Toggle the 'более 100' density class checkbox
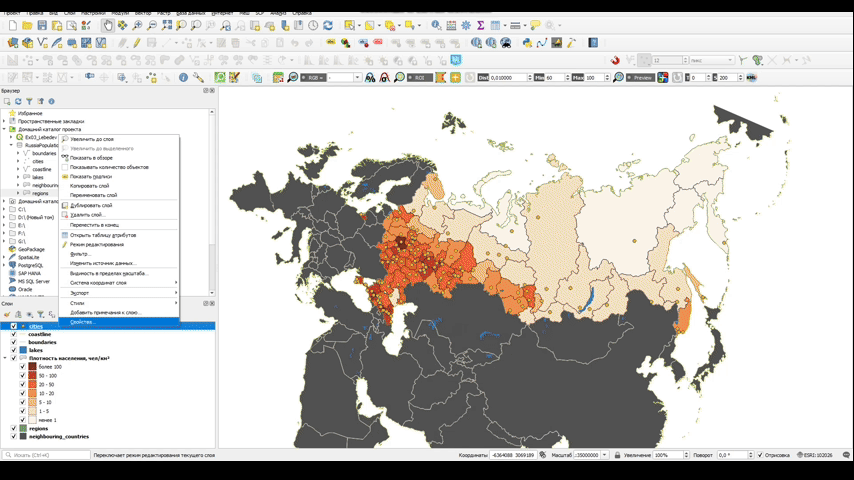The height and width of the screenshot is (480, 854). coord(23,367)
